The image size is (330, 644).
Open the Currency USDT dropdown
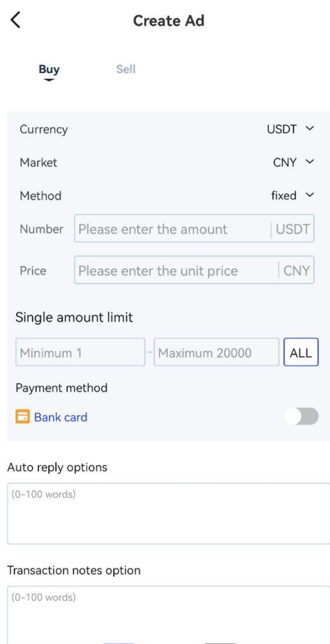(290, 129)
